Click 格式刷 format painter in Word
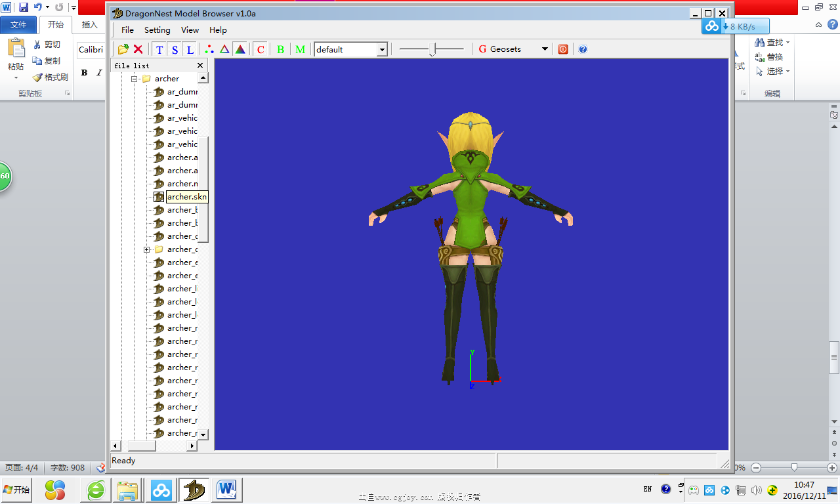Viewport: 840px width, 504px height. pyautogui.click(x=51, y=77)
